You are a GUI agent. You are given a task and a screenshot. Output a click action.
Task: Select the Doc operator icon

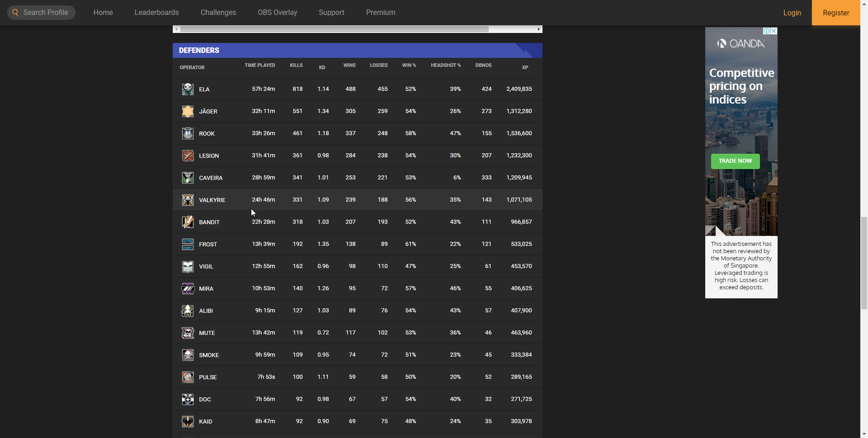(188, 399)
